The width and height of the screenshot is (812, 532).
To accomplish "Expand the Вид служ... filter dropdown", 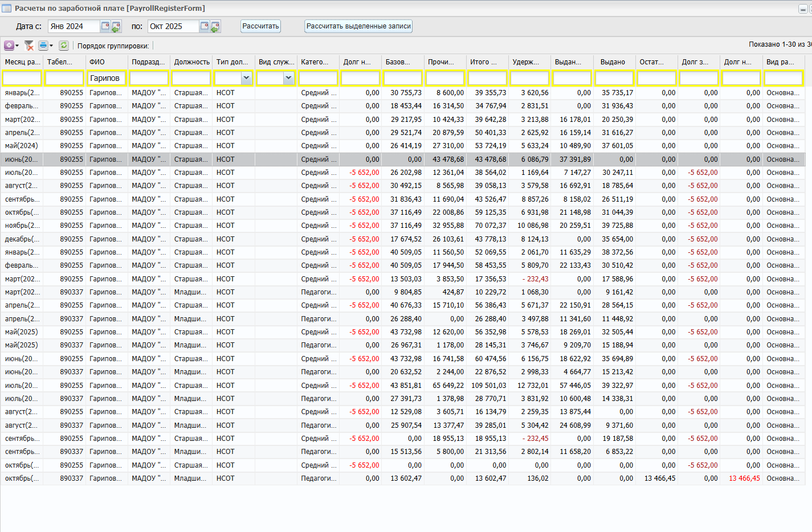I will pyautogui.click(x=288, y=78).
